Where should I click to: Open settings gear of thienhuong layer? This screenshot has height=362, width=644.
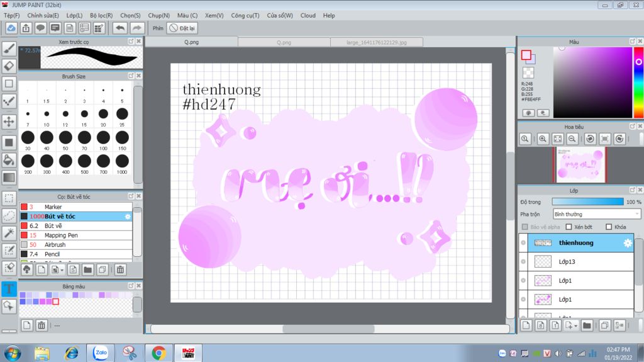(x=627, y=243)
